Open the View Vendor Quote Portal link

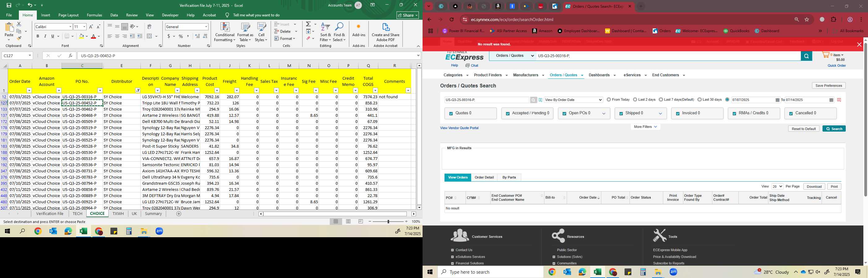(x=459, y=128)
